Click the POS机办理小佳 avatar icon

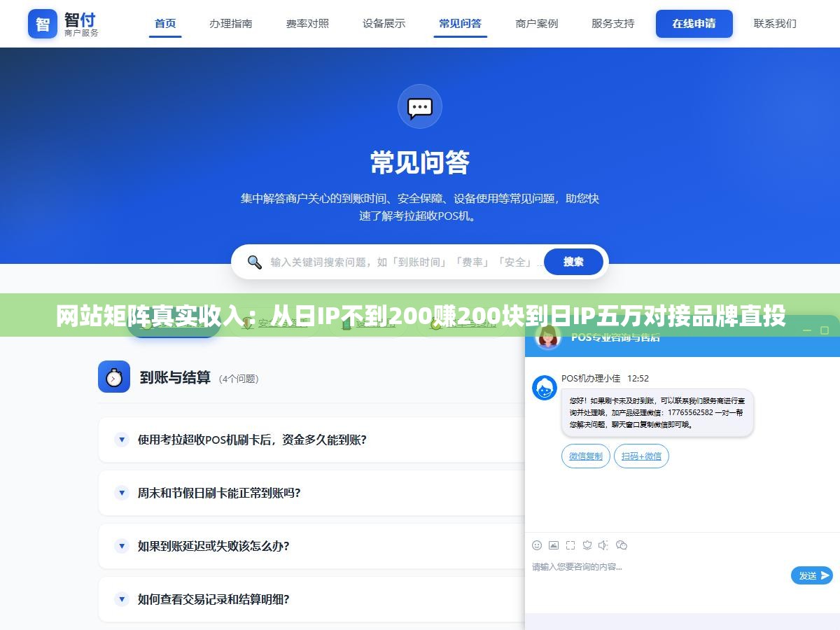point(545,388)
